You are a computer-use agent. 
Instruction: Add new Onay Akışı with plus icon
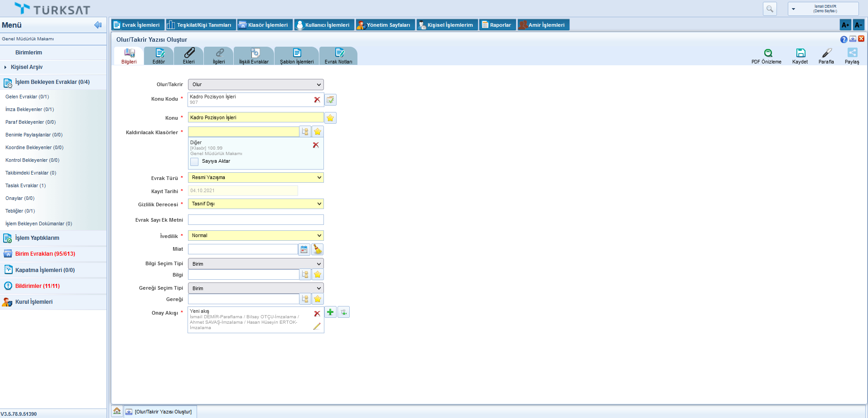tap(330, 312)
